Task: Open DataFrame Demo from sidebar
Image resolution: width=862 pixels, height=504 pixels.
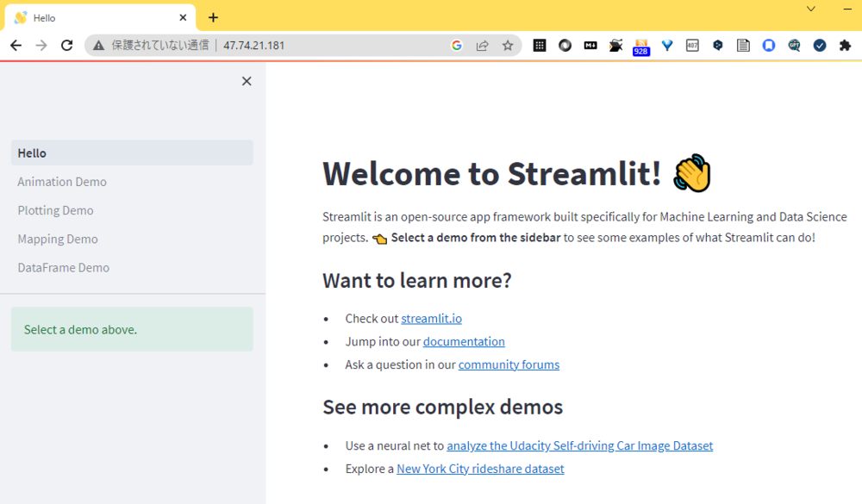Action: point(63,268)
